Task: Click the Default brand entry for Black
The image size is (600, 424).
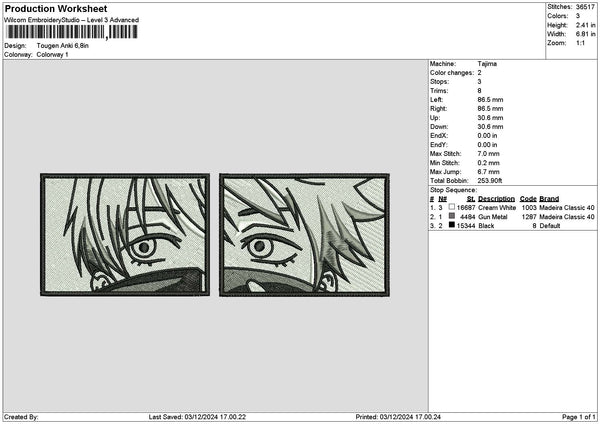Action: point(550,226)
